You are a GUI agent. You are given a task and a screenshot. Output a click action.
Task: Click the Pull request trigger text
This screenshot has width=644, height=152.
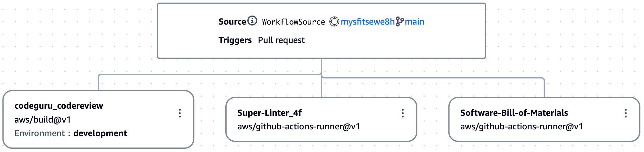click(x=281, y=40)
